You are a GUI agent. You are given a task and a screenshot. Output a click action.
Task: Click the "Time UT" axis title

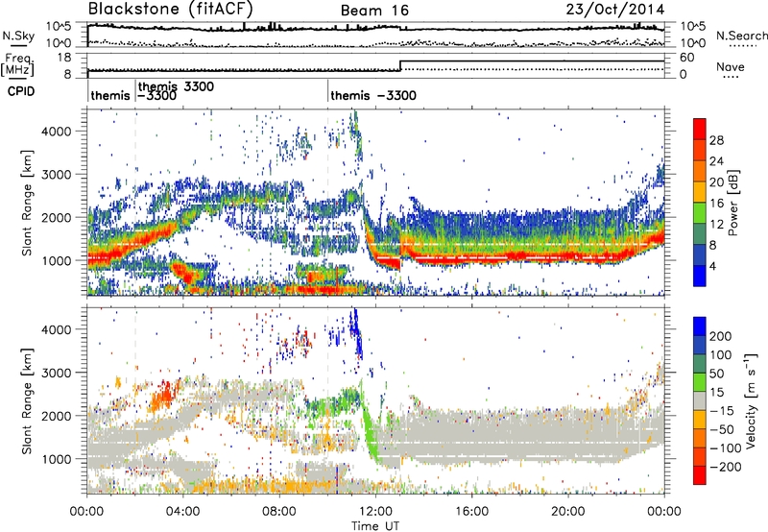click(x=375, y=526)
